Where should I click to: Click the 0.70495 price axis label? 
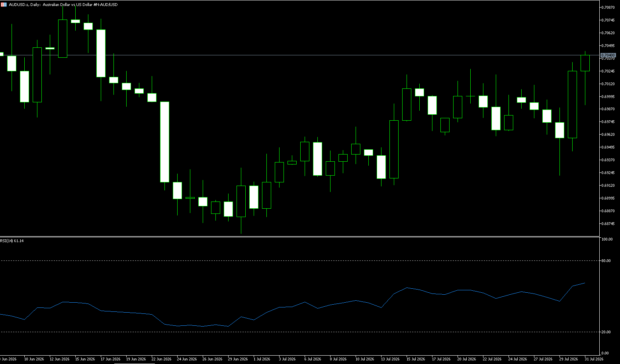pyautogui.click(x=608, y=46)
